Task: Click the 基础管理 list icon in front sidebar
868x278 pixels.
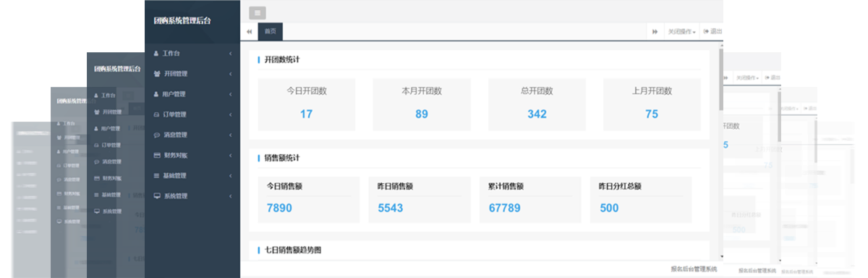Action: pyautogui.click(x=157, y=175)
